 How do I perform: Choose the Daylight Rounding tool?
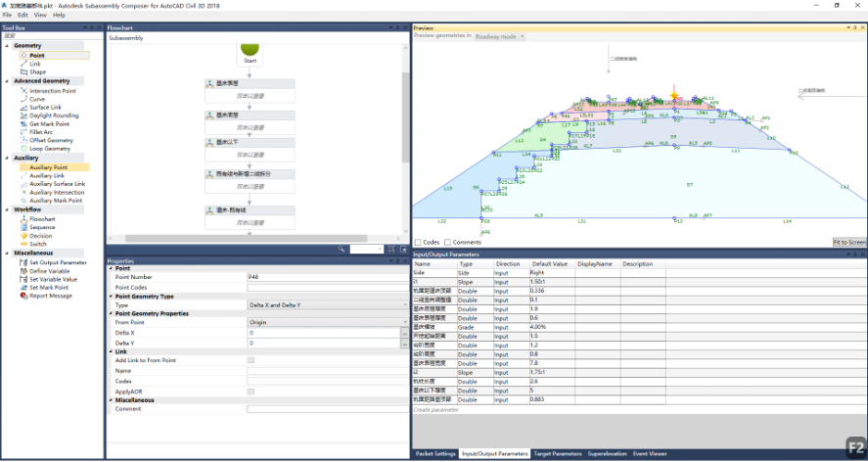tap(54, 115)
